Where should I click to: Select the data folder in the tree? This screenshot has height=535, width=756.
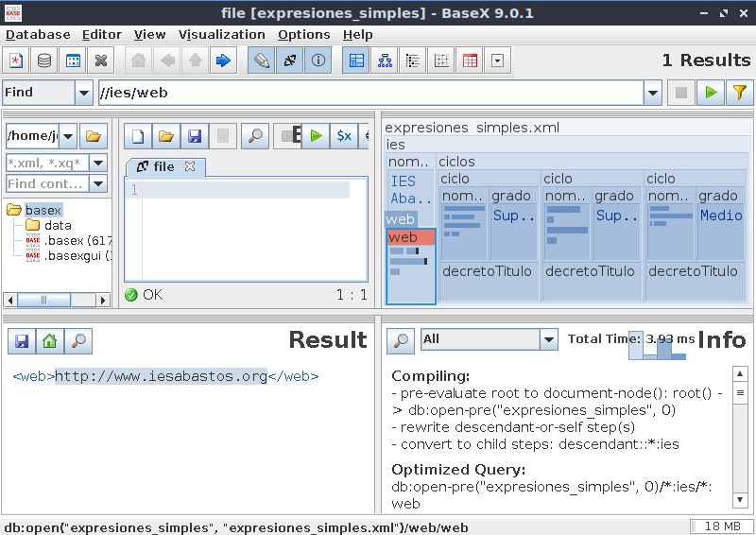point(57,225)
